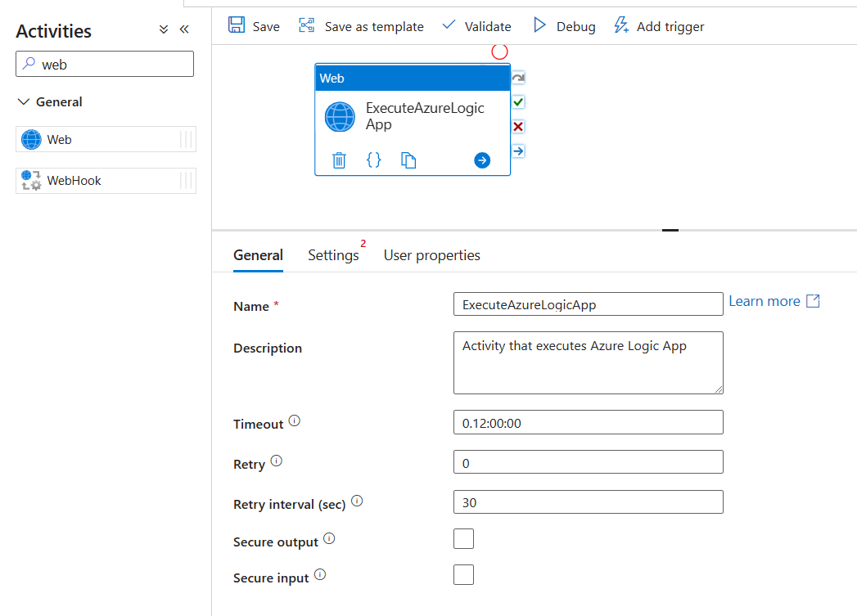Click the search magnifier icon
The width and height of the screenshot is (857, 616).
(x=29, y=63)
